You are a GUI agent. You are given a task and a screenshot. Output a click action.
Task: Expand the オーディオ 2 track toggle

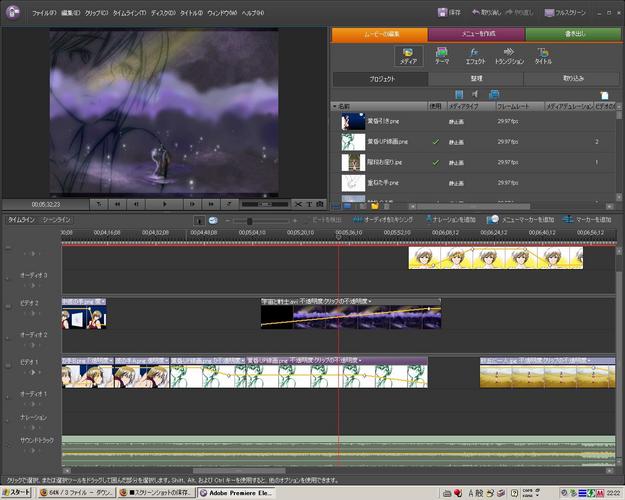point(7,338)
